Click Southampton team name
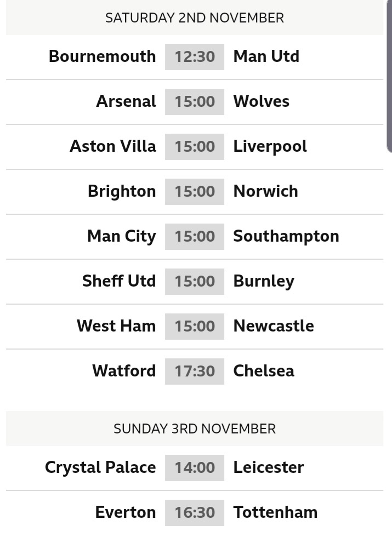The image size is (392, 537). point(286,236)
